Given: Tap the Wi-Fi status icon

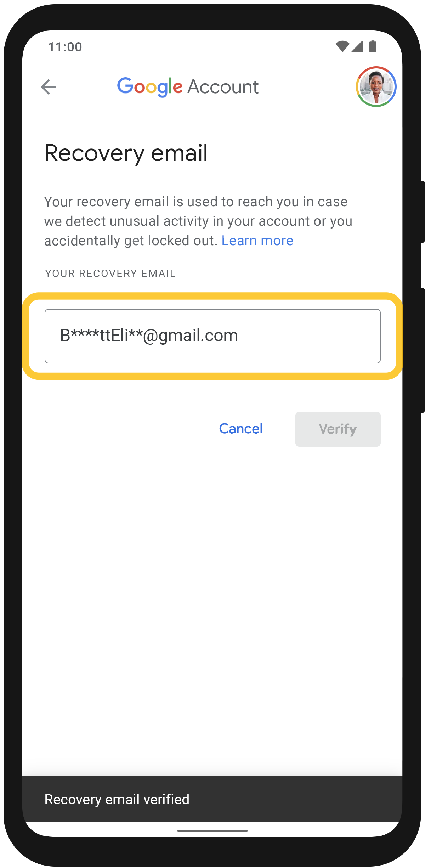Looking at the screenshot, I should 342,46.
